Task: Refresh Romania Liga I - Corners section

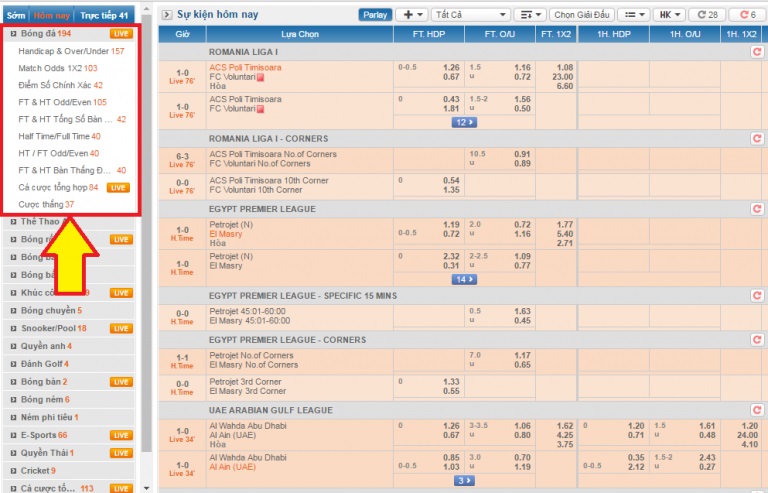Action: click(755, 138)
